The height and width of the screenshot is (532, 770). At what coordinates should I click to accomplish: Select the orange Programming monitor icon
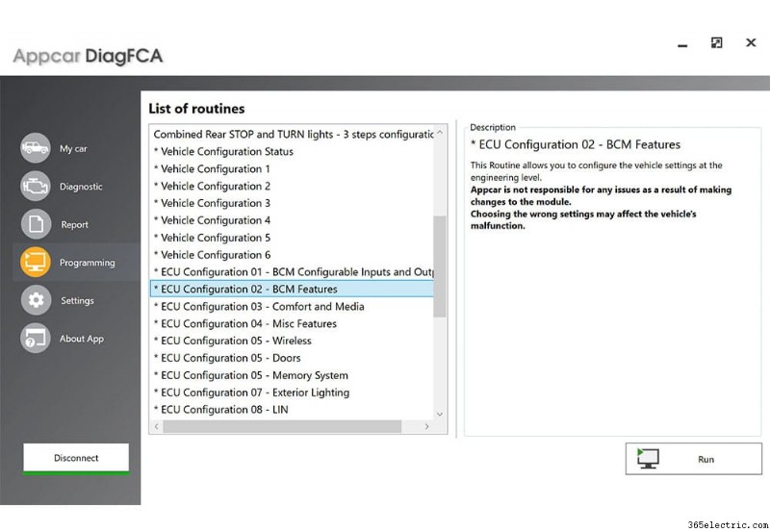[x=36, y=262]
